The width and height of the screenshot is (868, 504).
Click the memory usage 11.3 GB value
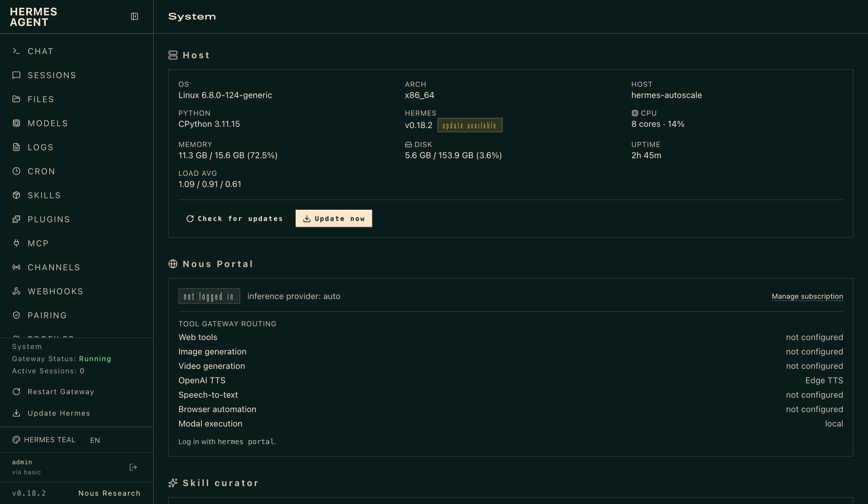pyautogui.click(x=228, y=155)
